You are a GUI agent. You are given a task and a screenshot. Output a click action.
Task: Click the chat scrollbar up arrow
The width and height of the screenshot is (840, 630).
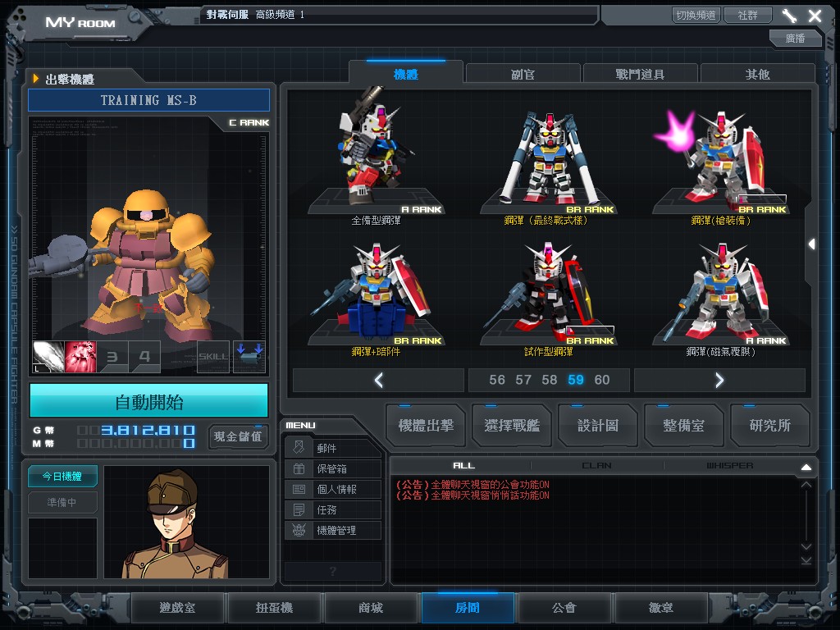pyautogui.click(x=806, y=485)
